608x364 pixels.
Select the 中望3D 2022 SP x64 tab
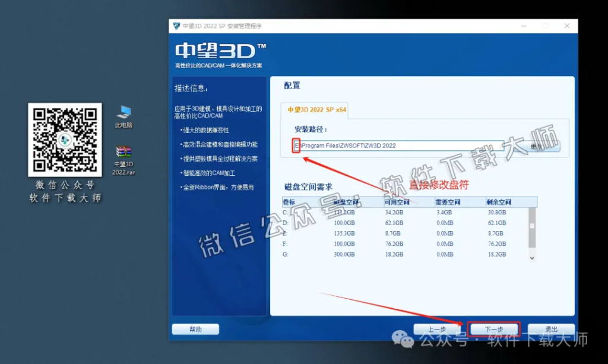(316, 110)
